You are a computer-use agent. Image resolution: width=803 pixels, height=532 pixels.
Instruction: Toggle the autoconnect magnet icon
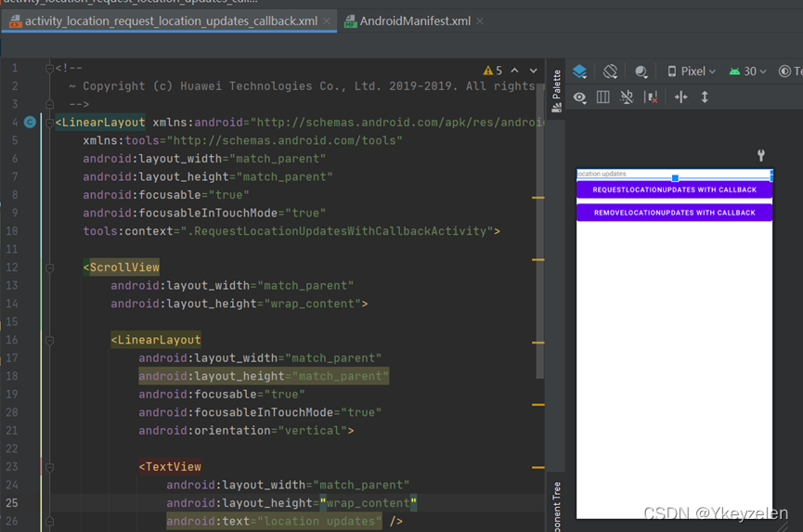pos(627,97)
